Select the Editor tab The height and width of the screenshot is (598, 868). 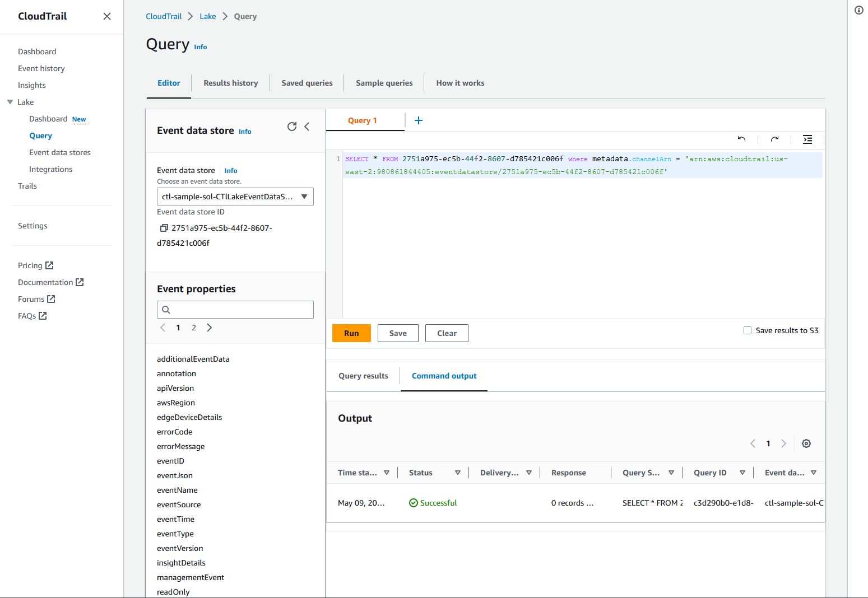(169, 83)
